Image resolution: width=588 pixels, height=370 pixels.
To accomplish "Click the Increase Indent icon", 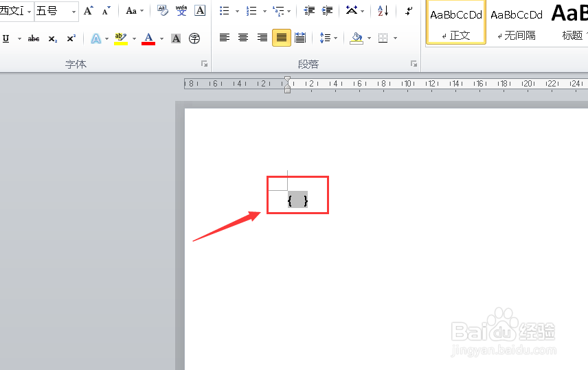I will 327,11.
